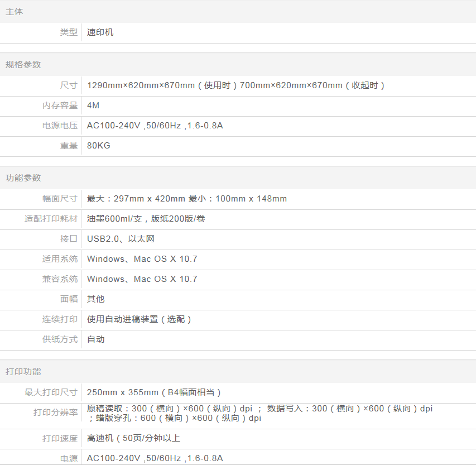Select the 4M memory capacity value
476x465 pixels.
(x=93, y=106)
